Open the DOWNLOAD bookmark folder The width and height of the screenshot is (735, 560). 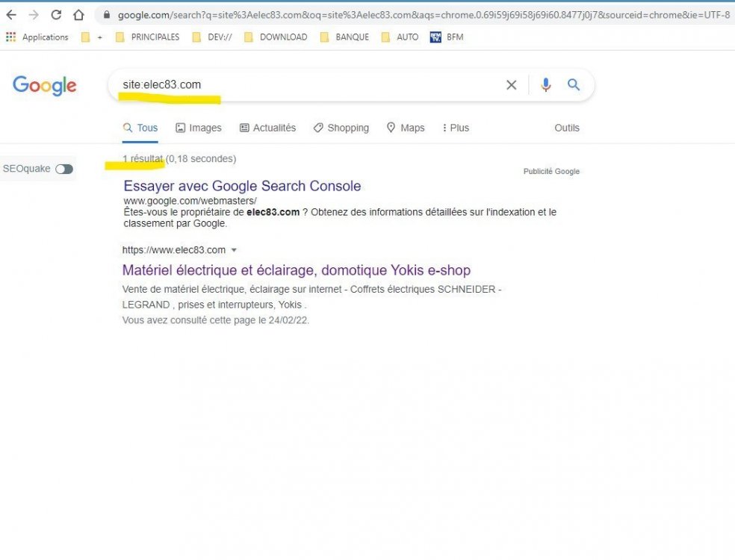tap(276, 37)
